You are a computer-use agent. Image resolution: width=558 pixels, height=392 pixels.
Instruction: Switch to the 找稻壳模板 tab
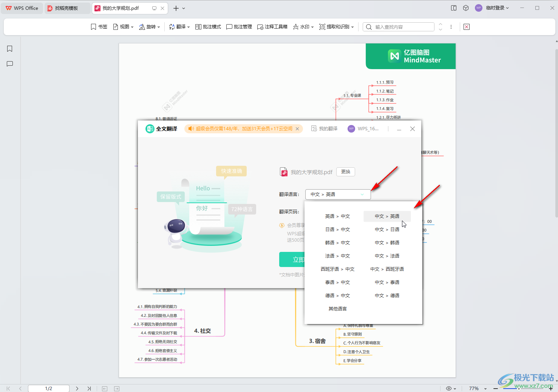66,8
